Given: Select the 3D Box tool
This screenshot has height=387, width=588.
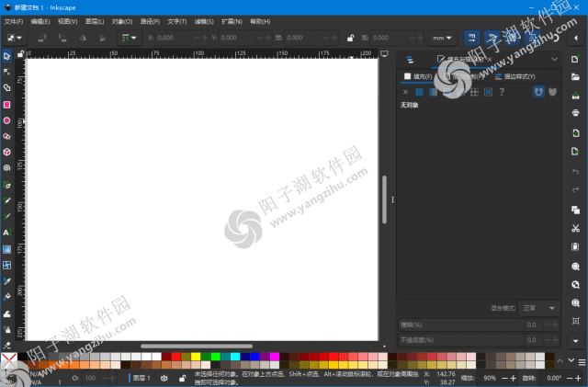Looking at the screenshot, I should tap(6, 152).
